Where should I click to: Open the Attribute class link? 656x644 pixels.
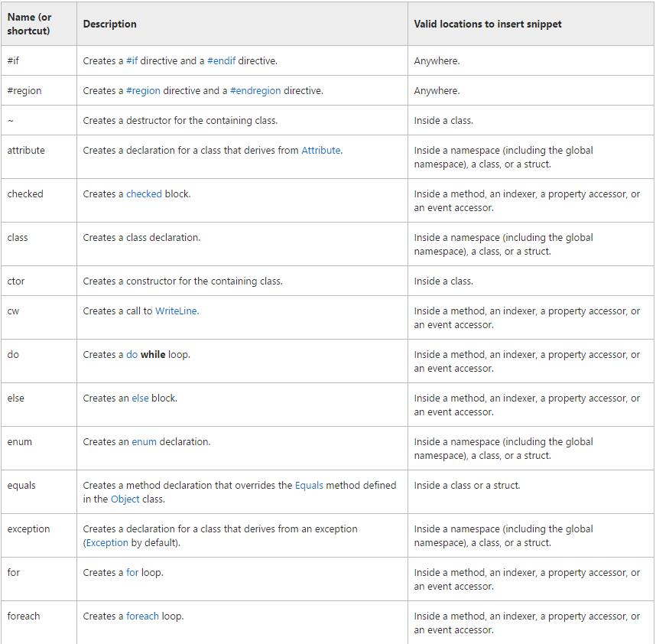coord(321,150)
